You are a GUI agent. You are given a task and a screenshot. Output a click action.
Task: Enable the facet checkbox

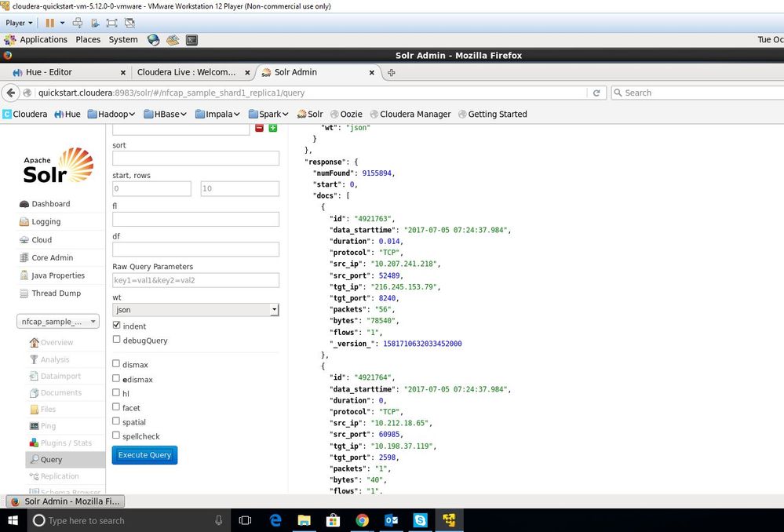[116, 407]
